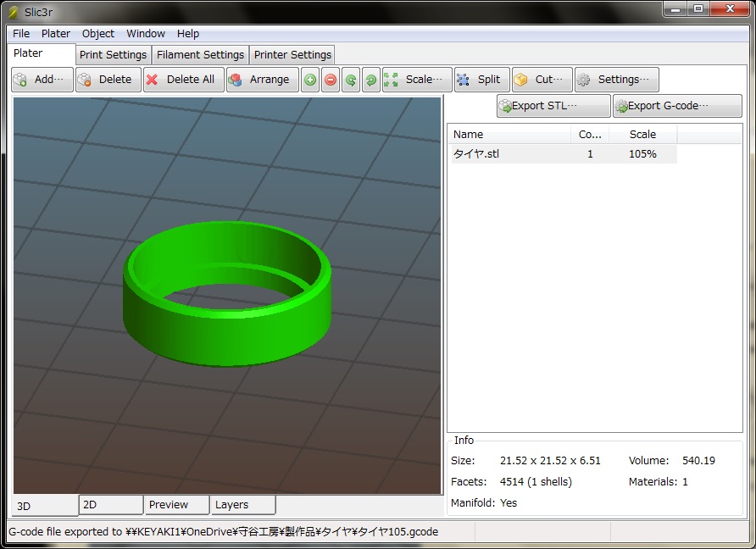Export the plate as STL
This screenshot has height=549, width=756.
pyautogui.click(x=553, y=106)
